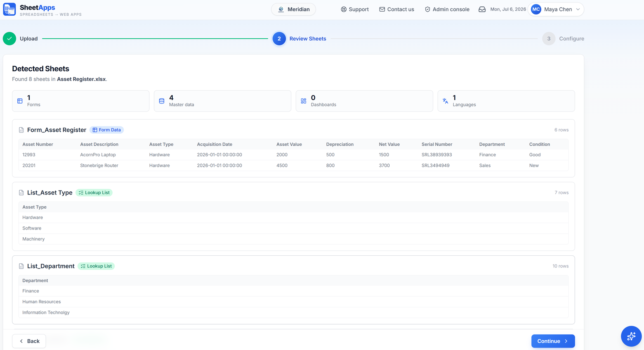This screenshot has height=350, width=644.
Task: Open the Contact us link
Action: click(396, 9)
